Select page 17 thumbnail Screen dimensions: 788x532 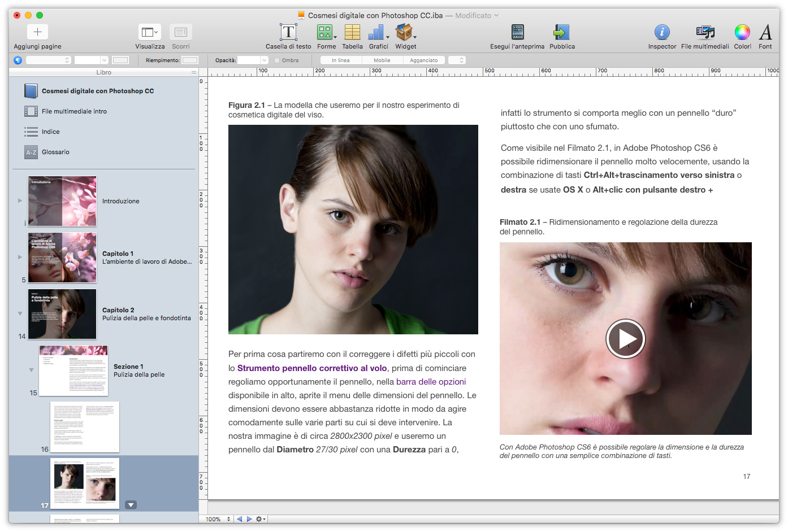pos(85,483)
